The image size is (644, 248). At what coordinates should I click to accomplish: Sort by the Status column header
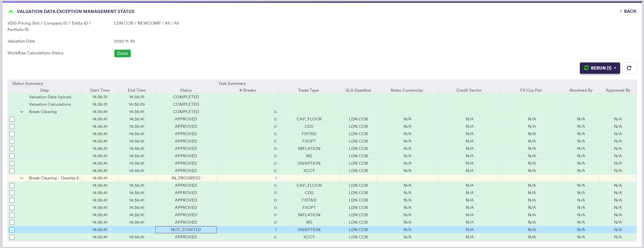coord(186,90)
